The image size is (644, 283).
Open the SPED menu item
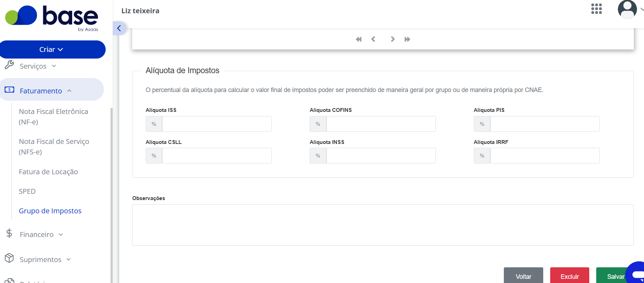point(27,191)
